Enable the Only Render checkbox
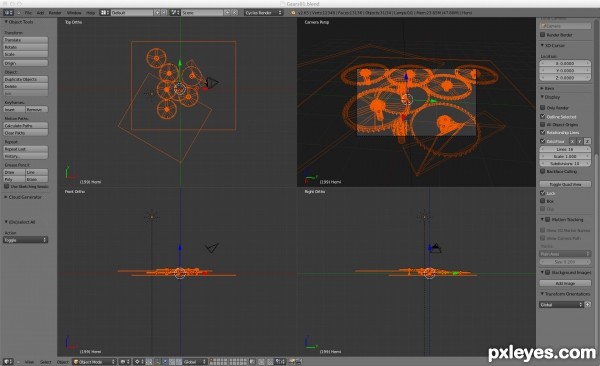The height and width of the screenshot is (366, 600). 542,108
